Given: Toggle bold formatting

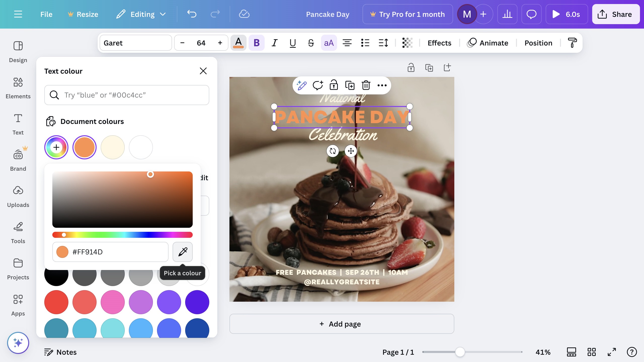Looking at the screenshot, I should click(x=257, y=43).
